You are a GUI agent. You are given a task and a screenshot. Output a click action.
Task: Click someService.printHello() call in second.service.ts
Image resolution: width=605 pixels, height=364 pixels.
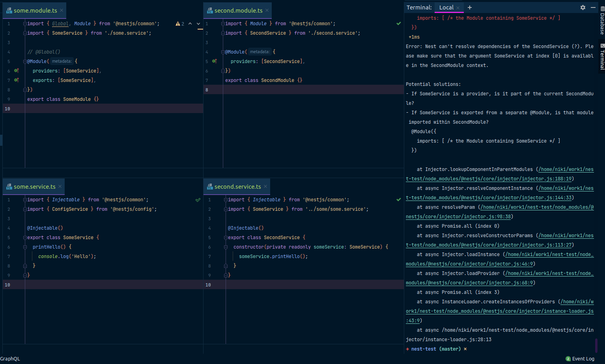point(273,256)
